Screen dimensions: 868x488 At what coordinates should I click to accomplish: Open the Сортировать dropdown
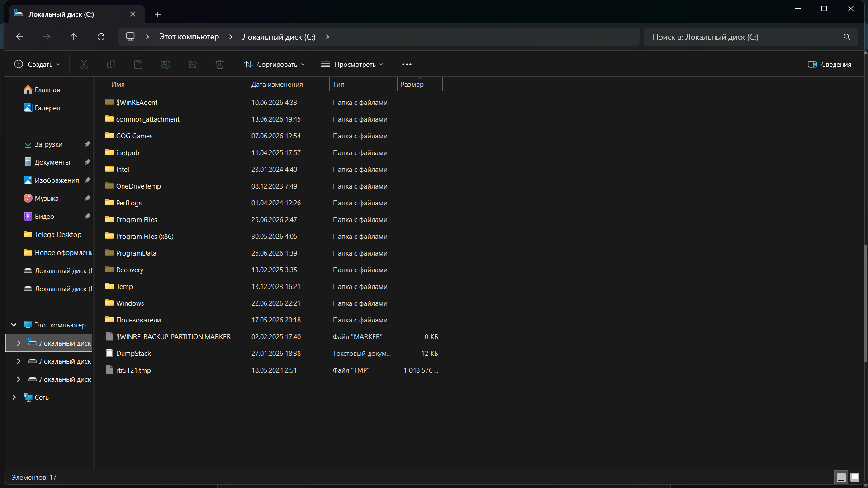(x=274, y=64)
